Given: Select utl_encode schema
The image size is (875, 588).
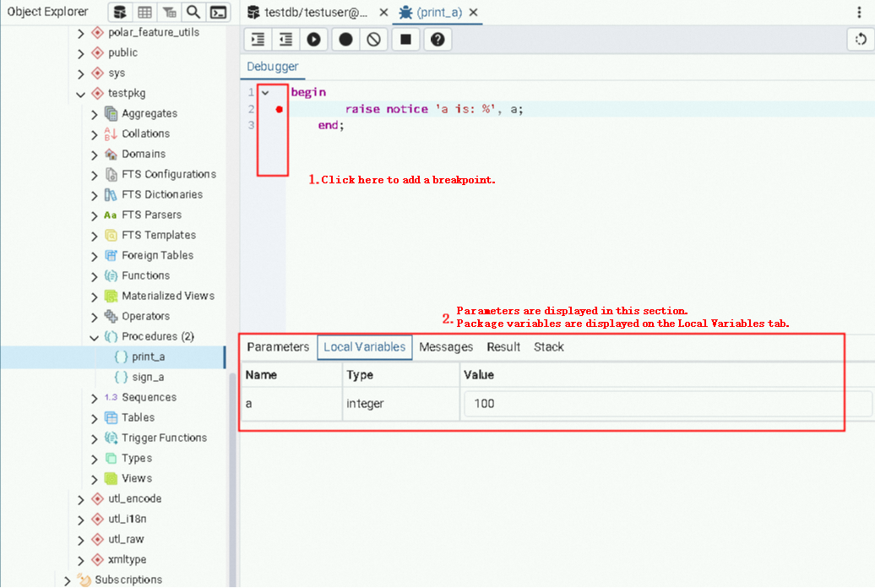Looking at the screenshot, I should [x=134, y=498].
